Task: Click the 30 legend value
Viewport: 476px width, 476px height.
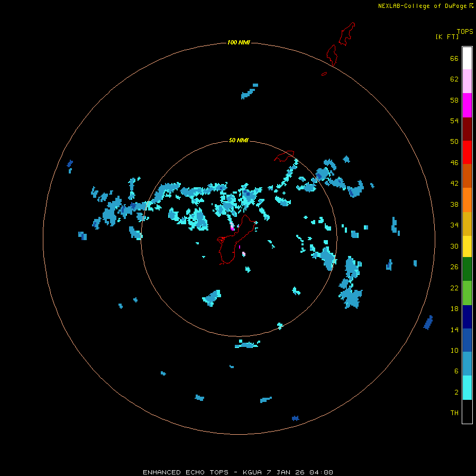Action: pyautogui.click(x=454, y=246)
